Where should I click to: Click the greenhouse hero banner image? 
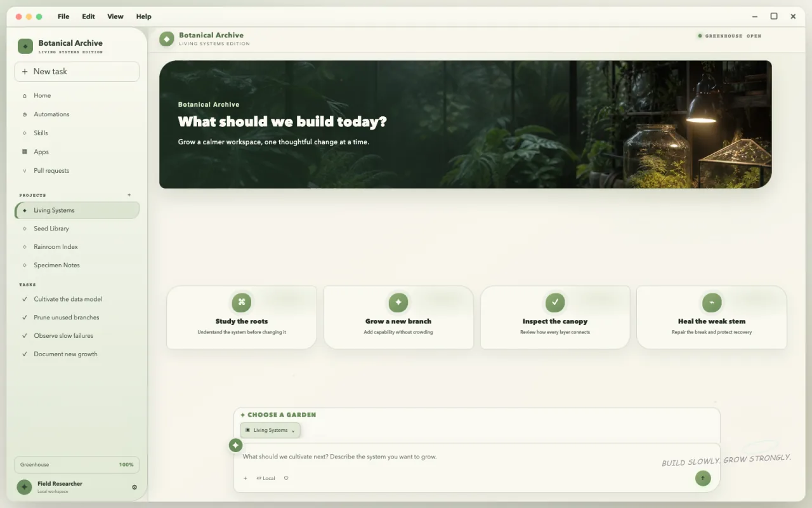click(466, 124)
